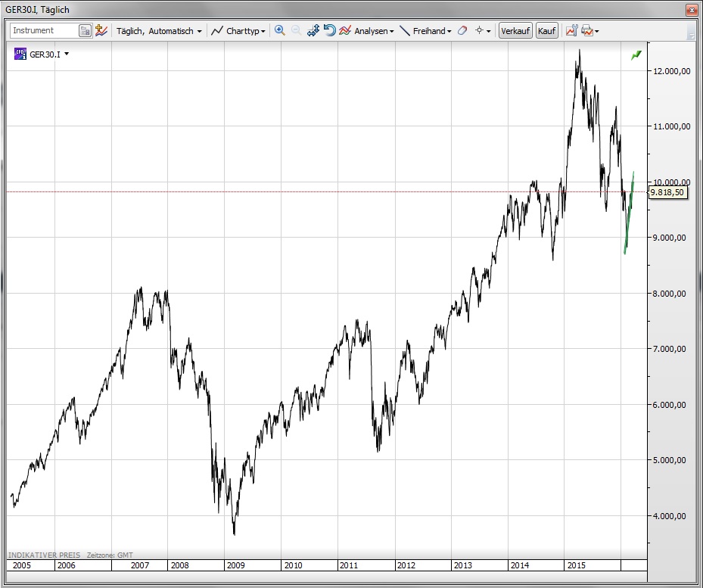This screenshot has height=588, width=703.
Task: Click the Instrument search input field
Action: click(44, 31)
